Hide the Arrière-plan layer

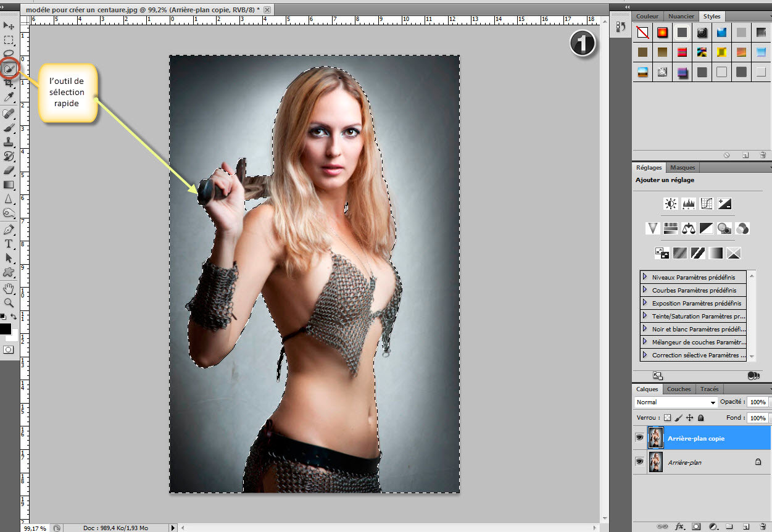[x=639, y=461]
